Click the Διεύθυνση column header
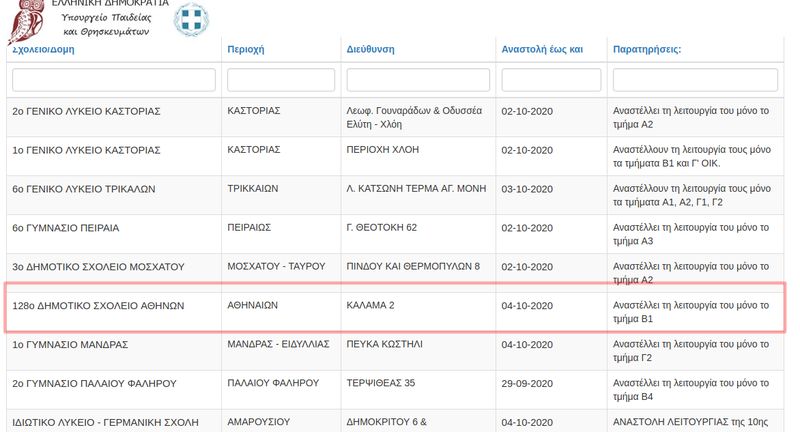This screenshot has width=800, height=432. [370, 48]
